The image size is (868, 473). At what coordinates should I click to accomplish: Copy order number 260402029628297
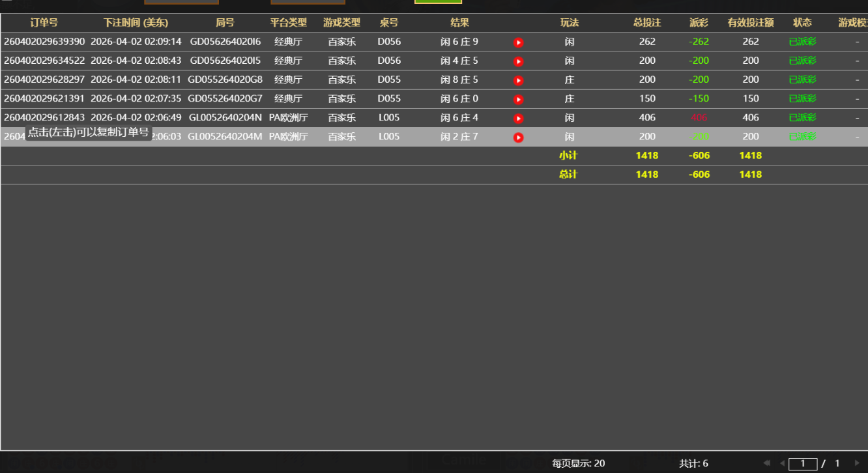pos(44,79)
